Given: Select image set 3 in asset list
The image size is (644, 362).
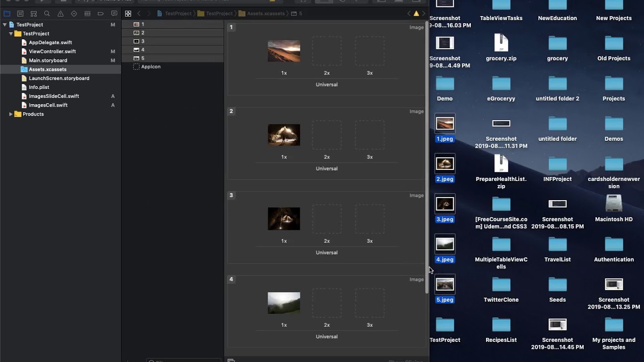Looking at the screenshot, I should 173,41.
